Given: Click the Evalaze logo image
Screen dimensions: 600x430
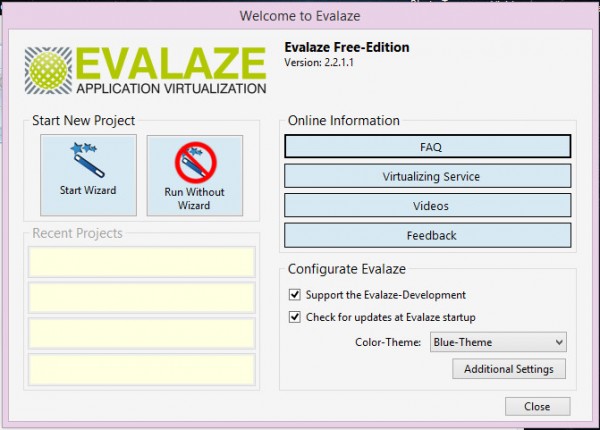Looking at the screenshot, I should [145, 70].
